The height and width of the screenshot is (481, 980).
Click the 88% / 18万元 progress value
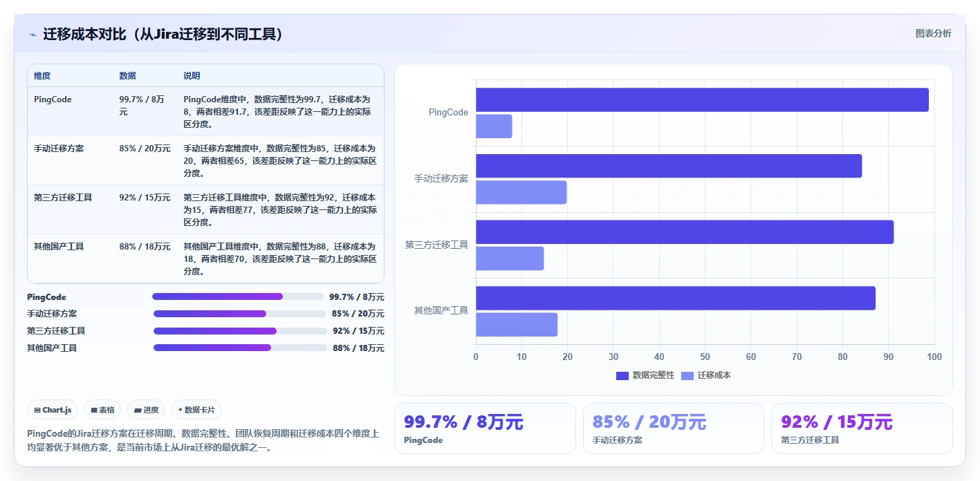pos(358,348)
